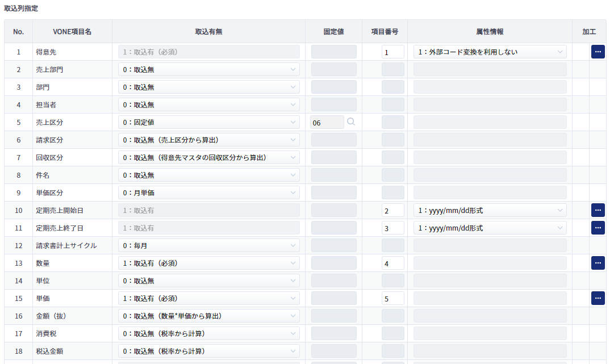Open 税込金額 dropdown (税率から計算)

click(x=208, y=351)
